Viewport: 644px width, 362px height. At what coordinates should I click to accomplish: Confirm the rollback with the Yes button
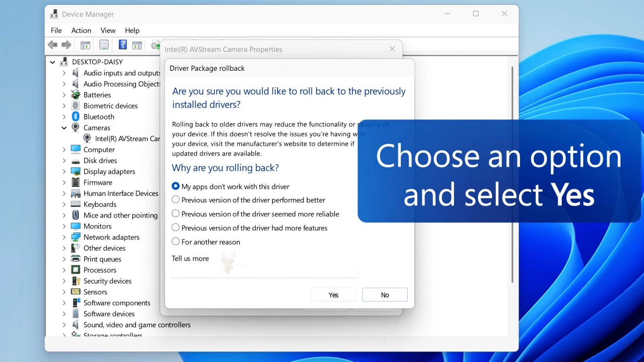coord(334,295)
